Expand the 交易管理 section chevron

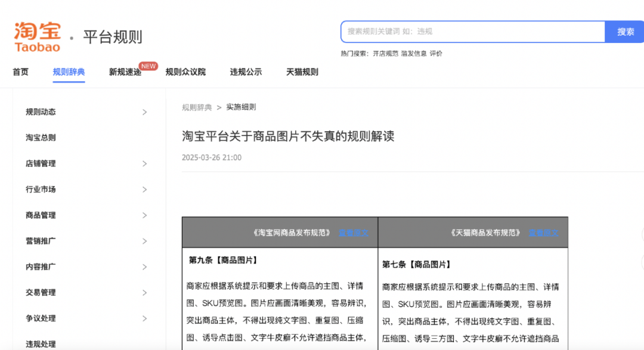(x=144, y=293)
